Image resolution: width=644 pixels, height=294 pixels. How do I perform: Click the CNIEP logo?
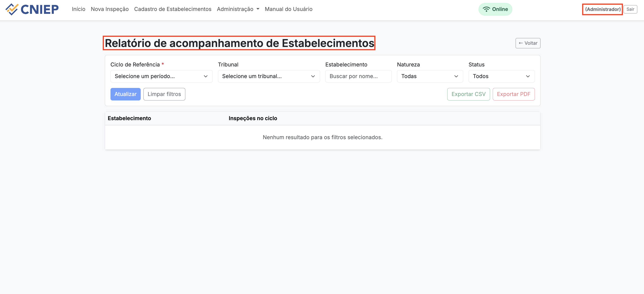32,9
